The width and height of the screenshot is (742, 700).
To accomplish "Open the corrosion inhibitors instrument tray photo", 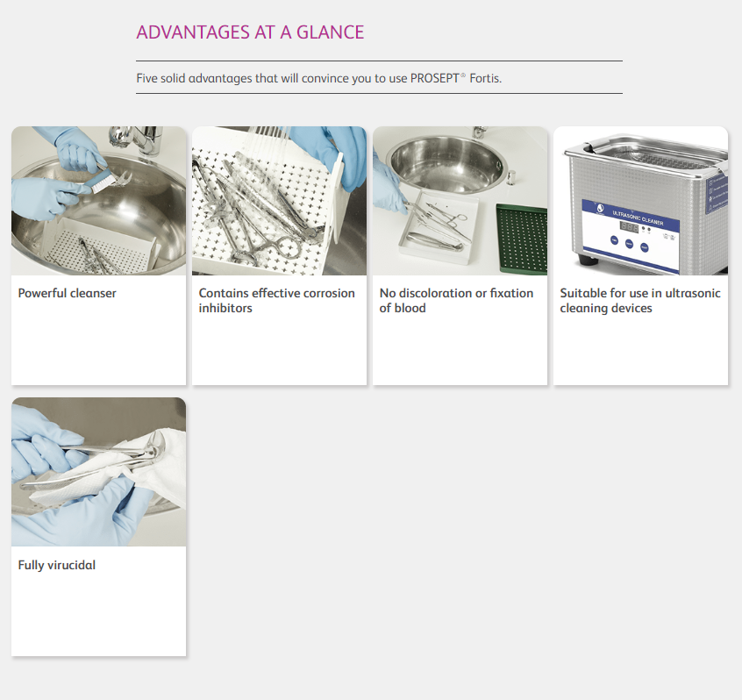I will click(x=279, y=201).
